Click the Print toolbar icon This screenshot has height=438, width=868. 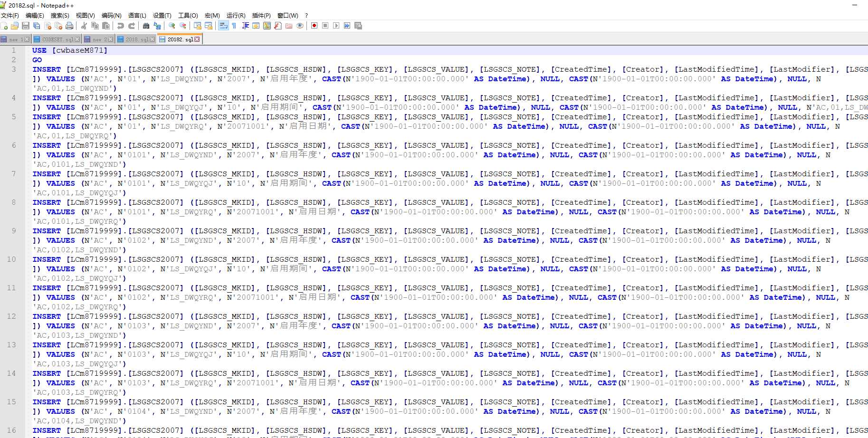(69, 26)
